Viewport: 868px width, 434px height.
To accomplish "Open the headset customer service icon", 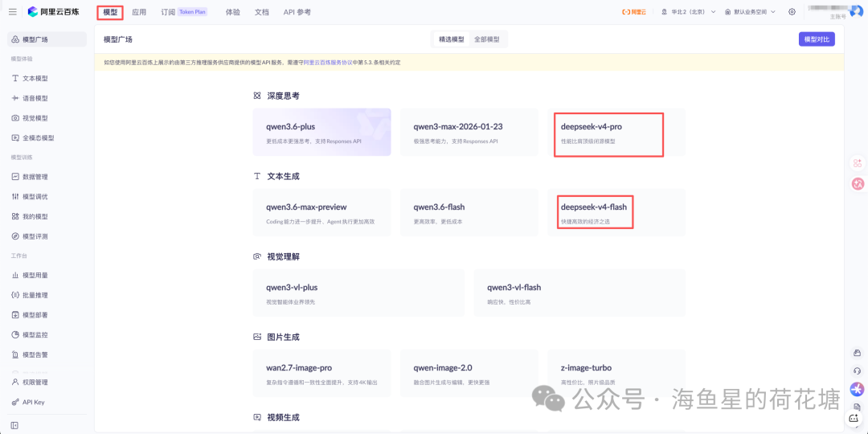I will (858, 371).
